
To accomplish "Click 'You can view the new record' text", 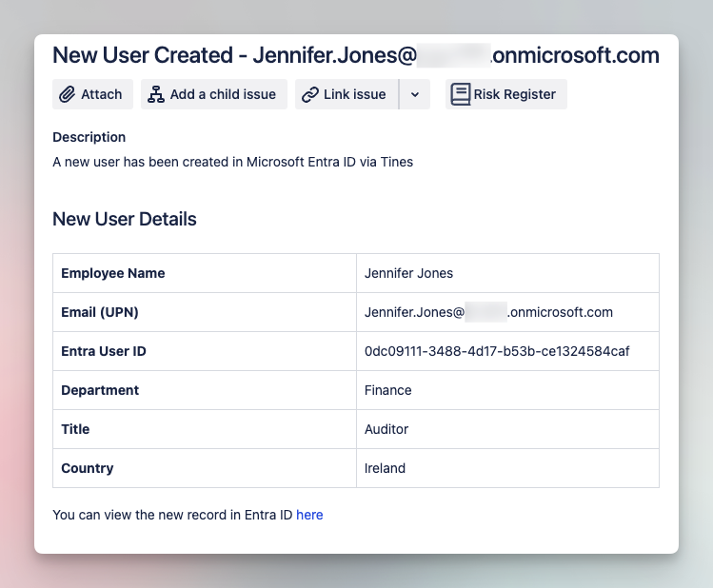I will click(x=172, y=515).
